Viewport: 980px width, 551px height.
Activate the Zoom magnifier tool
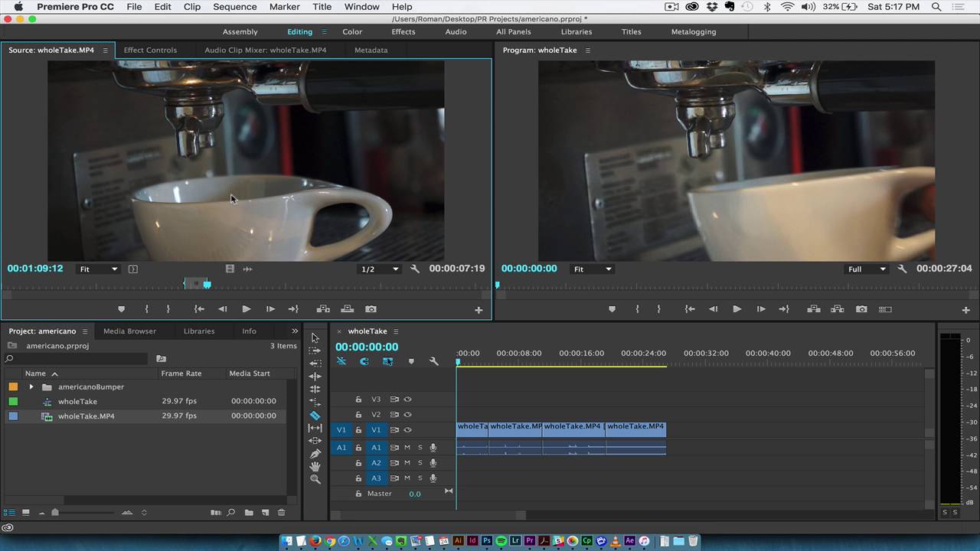tap(315, 479)
